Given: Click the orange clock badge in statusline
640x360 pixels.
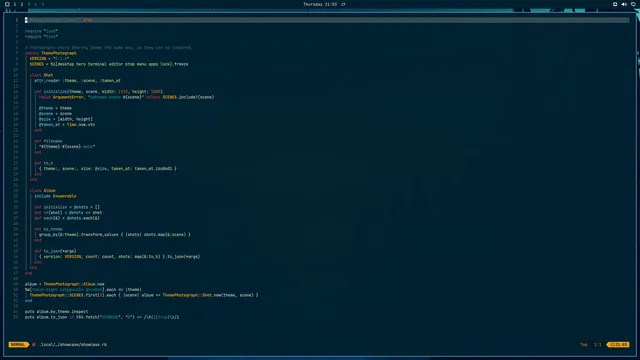Looking at the screenshot, I should (x=618, y=344).
